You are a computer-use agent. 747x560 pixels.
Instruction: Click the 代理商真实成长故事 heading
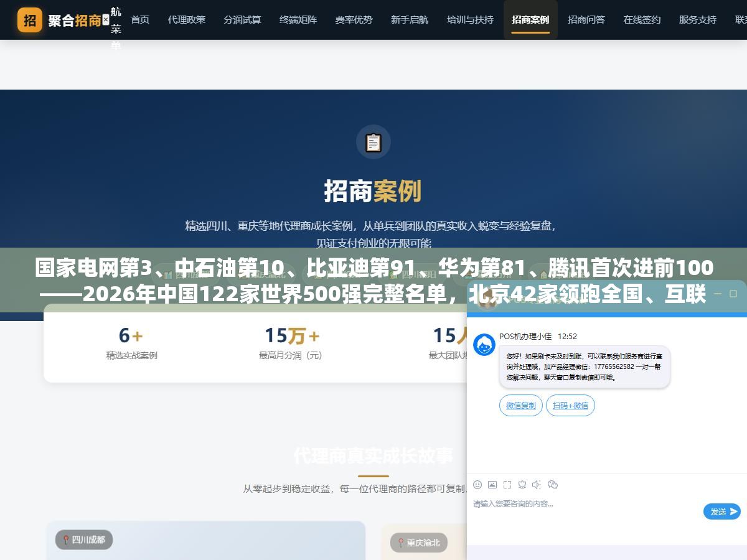374,456
